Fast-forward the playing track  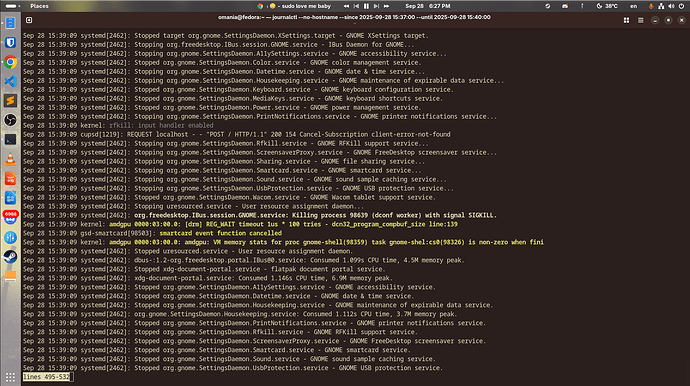click(x=386, y=6)
